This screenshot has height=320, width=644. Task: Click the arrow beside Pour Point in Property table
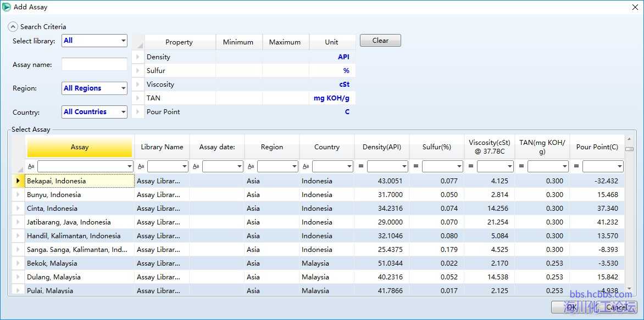tap(138, 111)
